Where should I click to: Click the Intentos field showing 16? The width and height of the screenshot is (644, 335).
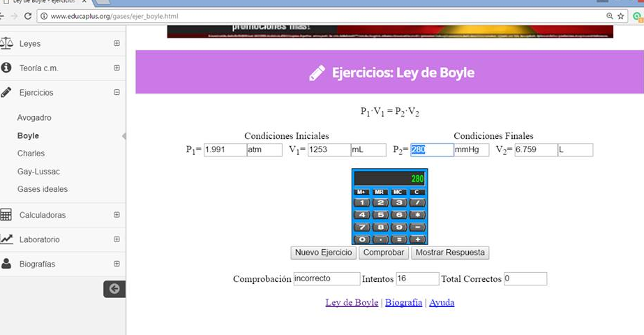[417, 278]
